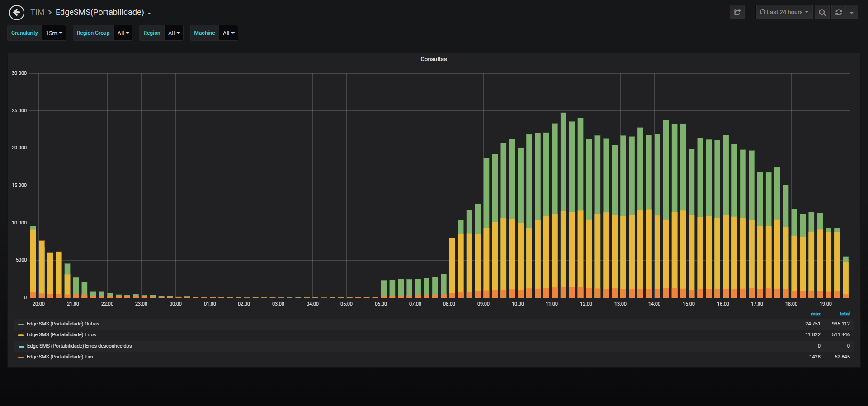Viewport: 868px width, 406px height.
Task: Click the Tim max value 1428
Action: click(x=815, y=357)
